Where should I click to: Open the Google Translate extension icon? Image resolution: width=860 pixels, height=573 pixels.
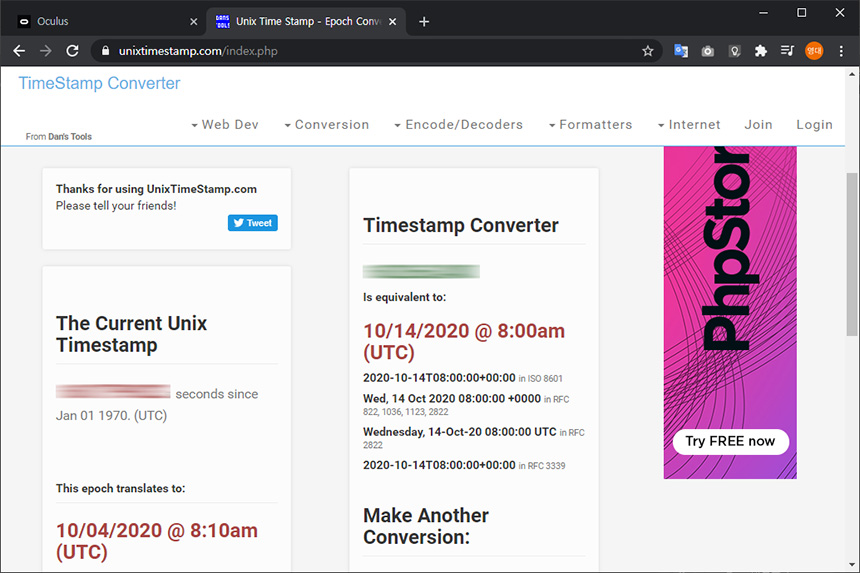pyautogui.click(x=681, y=51)
